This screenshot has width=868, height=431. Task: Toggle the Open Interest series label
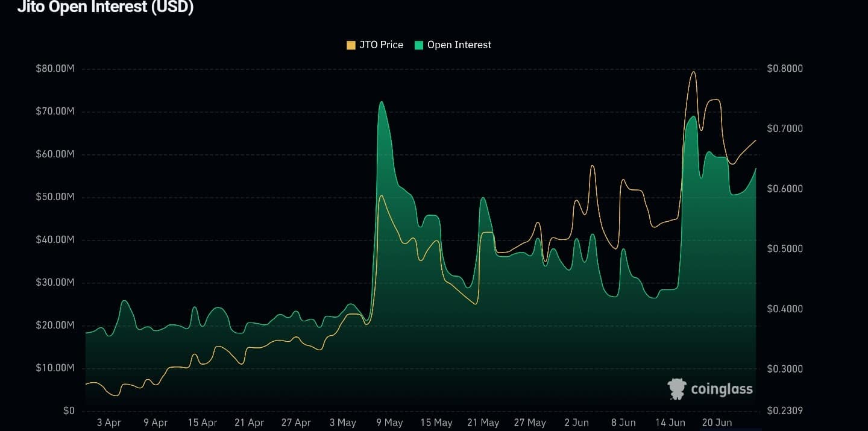point(459,45)
